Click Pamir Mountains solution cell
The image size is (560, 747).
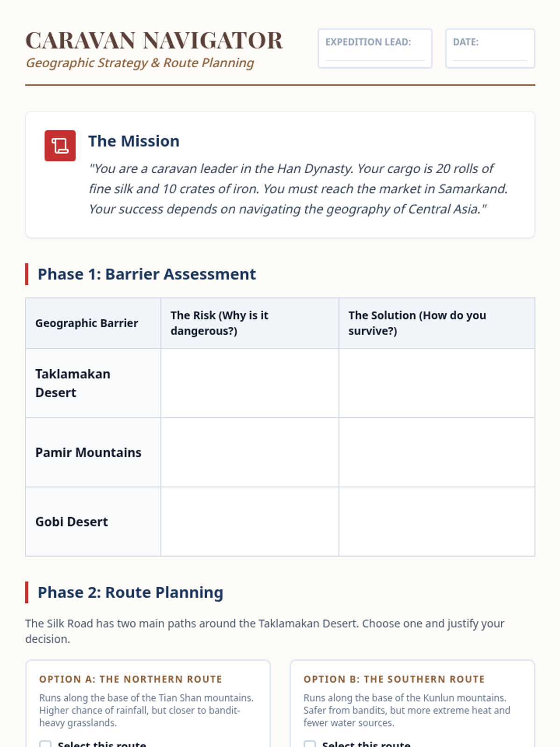pos(437,452)
